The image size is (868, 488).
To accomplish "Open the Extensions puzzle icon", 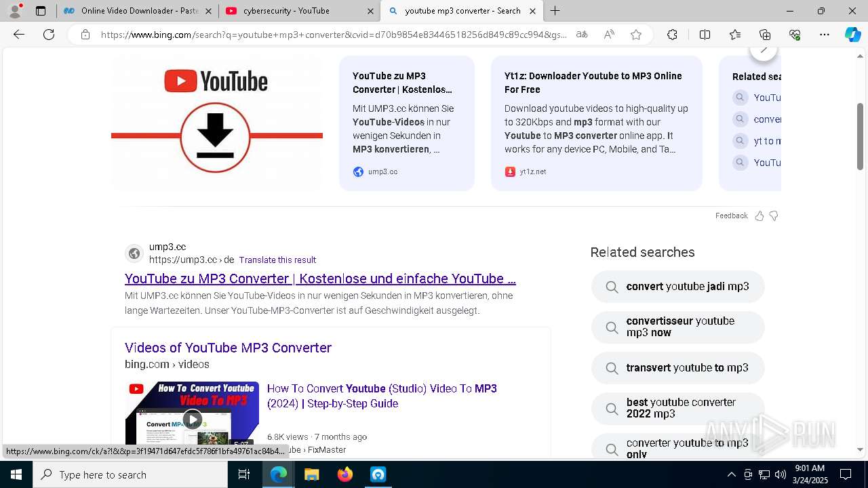I will click(672, 35).
